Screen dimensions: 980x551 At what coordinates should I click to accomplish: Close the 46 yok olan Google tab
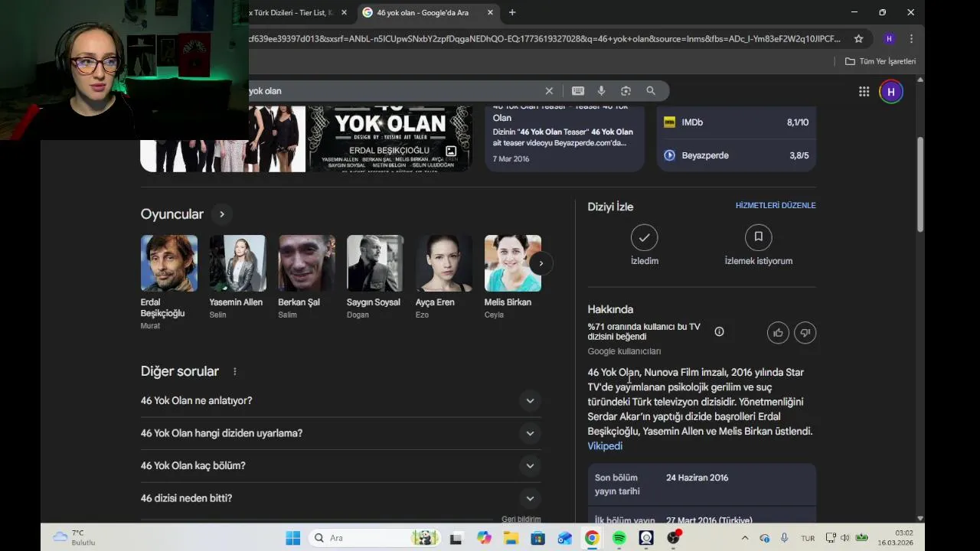click(490, 12)
